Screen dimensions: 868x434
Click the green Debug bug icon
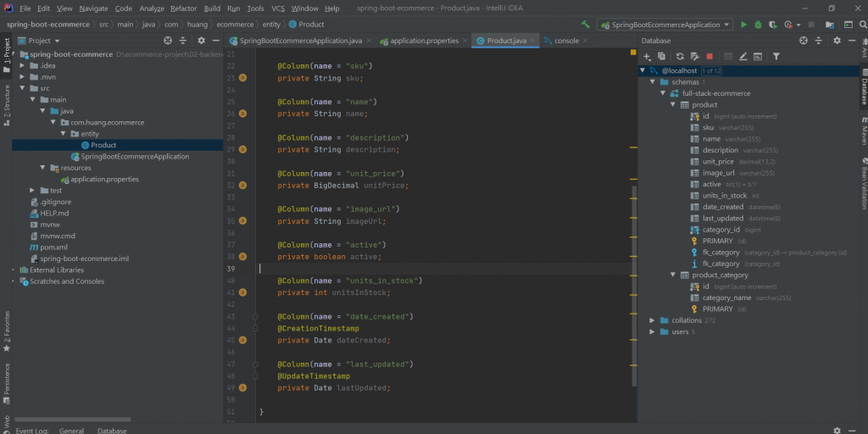click(758, 25)
